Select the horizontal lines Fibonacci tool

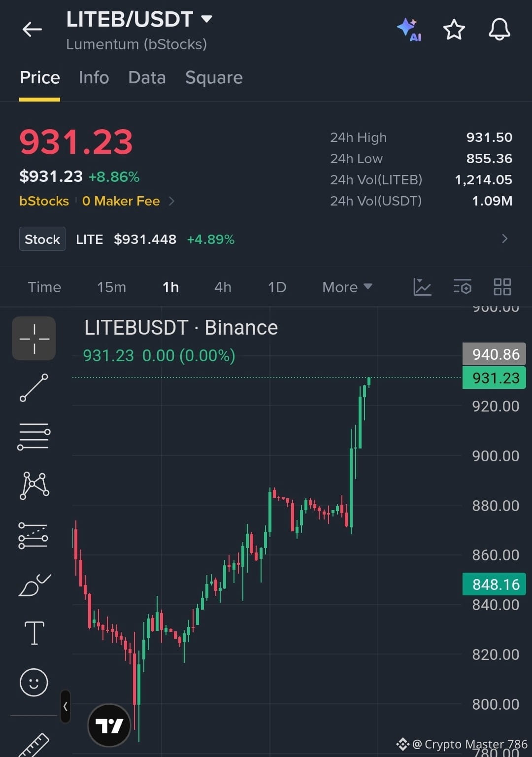click(34, 437)
